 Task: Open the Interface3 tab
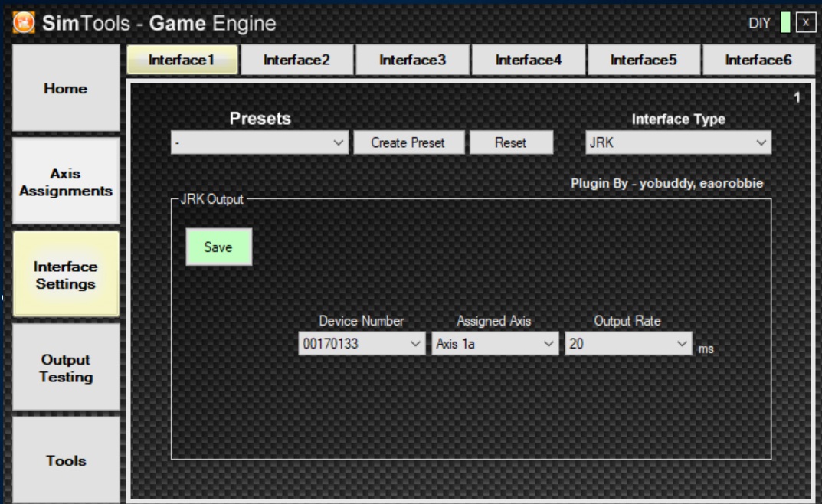pos(413,60)
